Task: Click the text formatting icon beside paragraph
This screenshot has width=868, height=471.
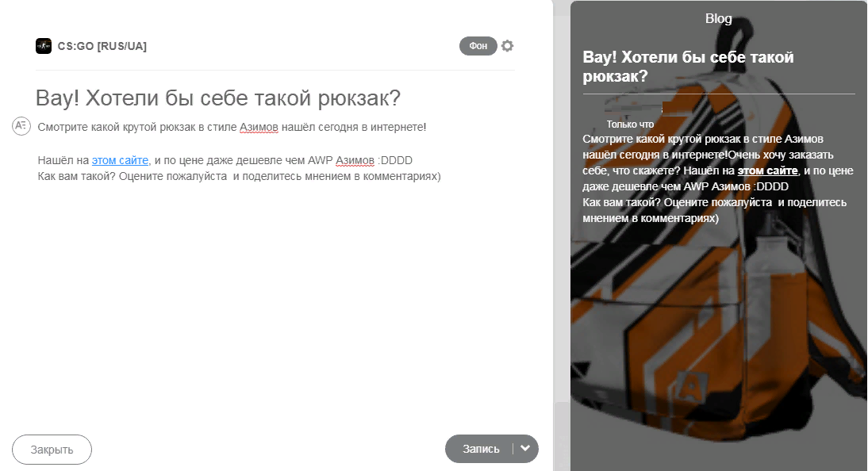Action: pyautogui.click(x=21, y=126)
